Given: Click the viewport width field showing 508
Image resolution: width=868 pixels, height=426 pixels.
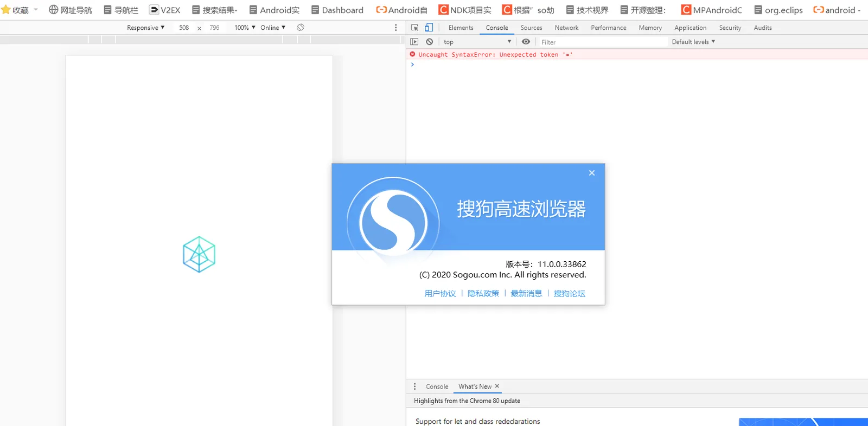Looking at the screenshot, I should [184, 28].
